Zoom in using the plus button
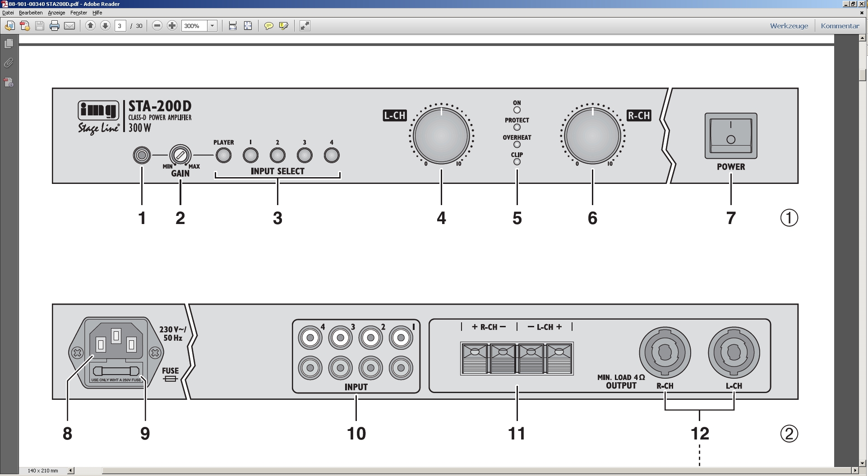The image size is (868, 476). (x=172, y=26)
